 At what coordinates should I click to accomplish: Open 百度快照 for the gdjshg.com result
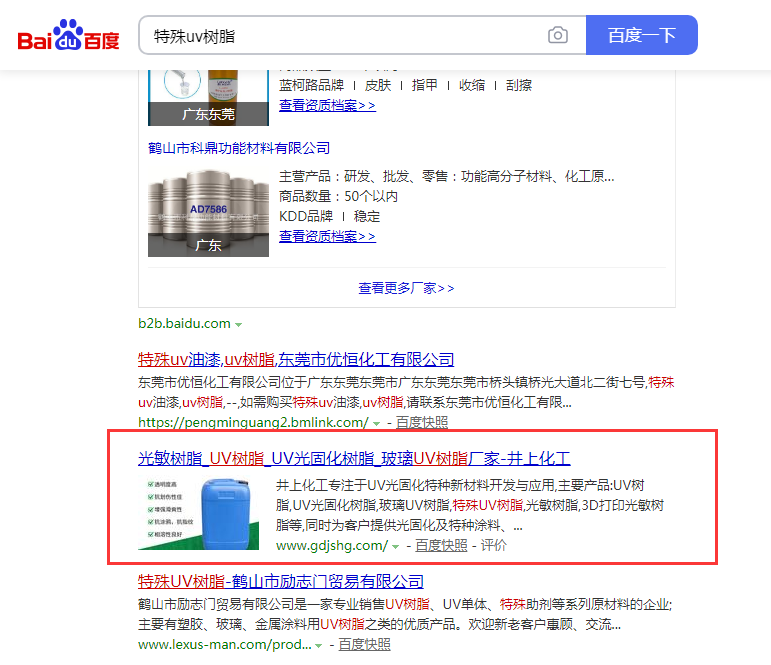click(441, 546)
